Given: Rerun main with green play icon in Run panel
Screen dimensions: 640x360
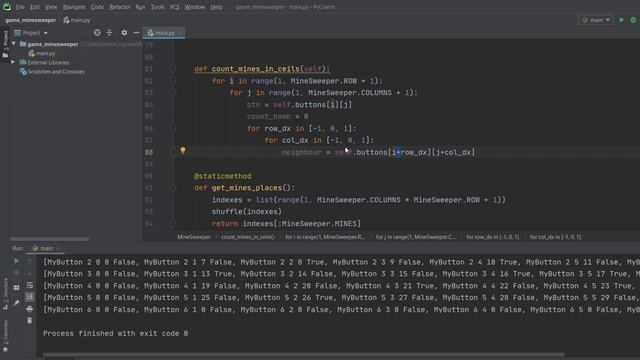Looking at the screenshot, I should click(x=16, y=261).
